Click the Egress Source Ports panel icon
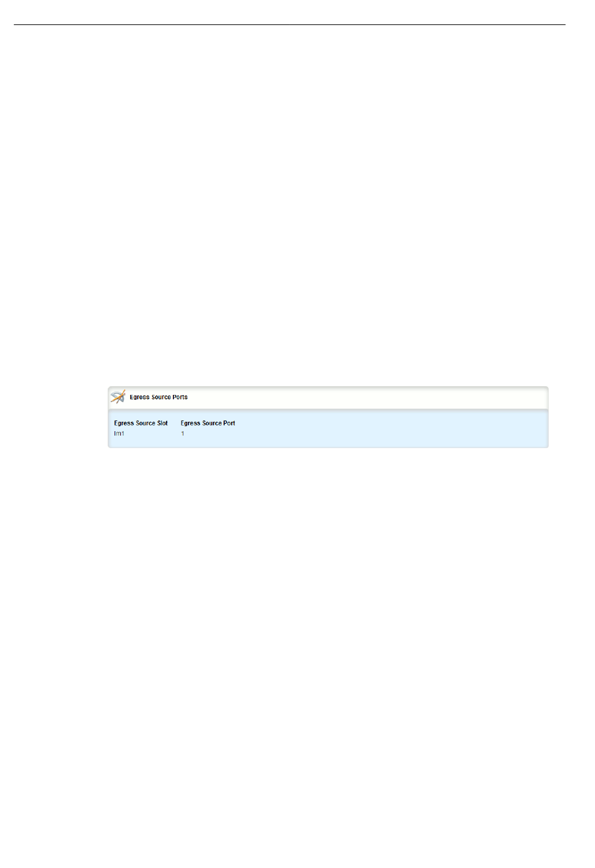 click(x=118, y=397)
